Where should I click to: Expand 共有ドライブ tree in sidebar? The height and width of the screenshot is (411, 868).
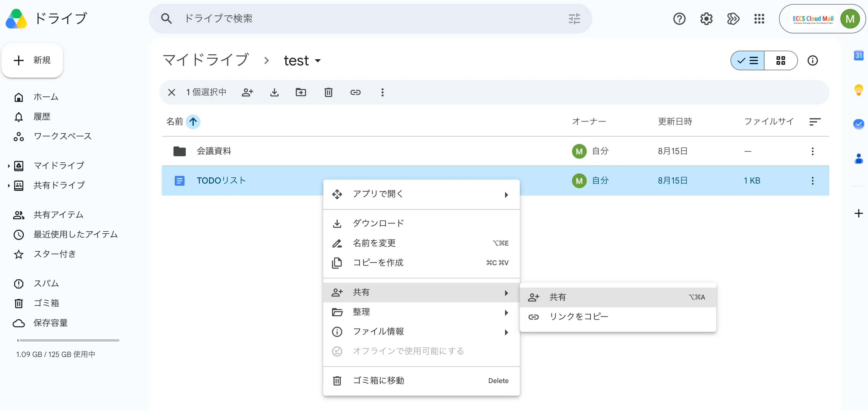9,185
